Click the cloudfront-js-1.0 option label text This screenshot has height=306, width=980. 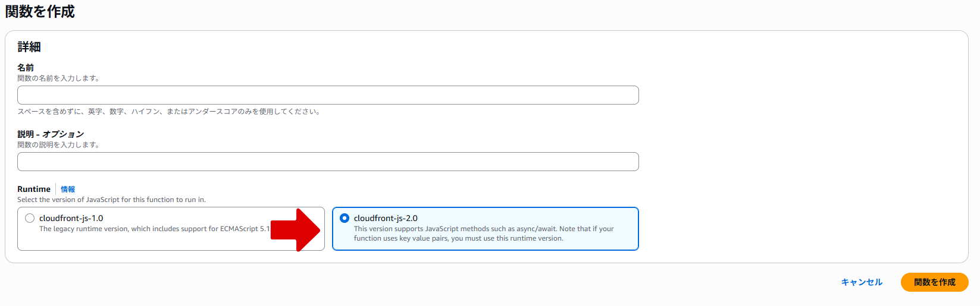(71, 218)
